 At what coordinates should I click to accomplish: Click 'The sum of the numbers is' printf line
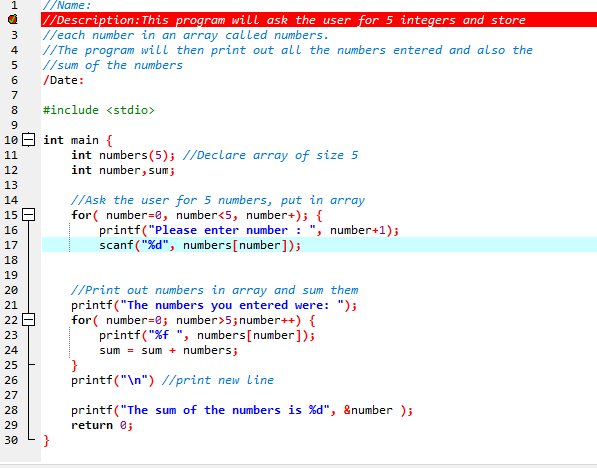(242, 410)
